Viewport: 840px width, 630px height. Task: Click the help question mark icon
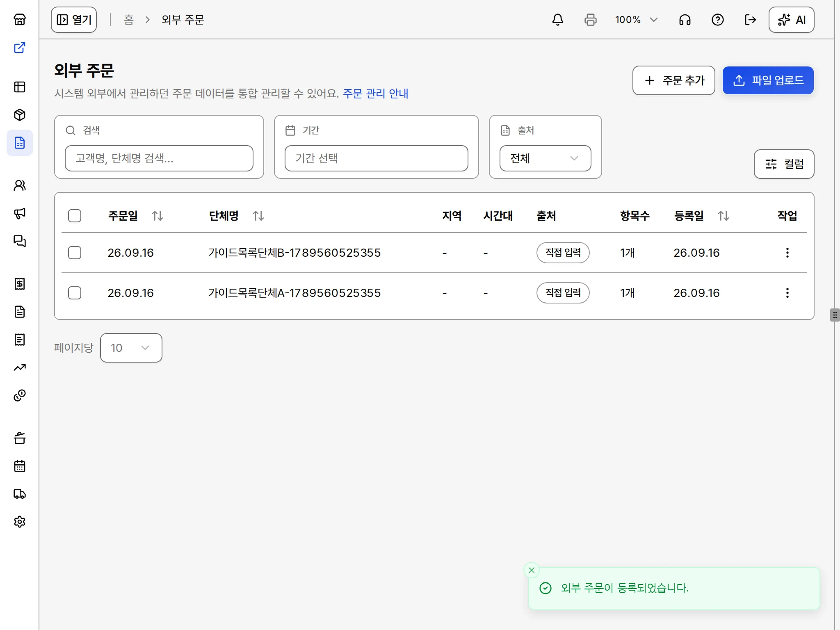[x=718, y=20]
